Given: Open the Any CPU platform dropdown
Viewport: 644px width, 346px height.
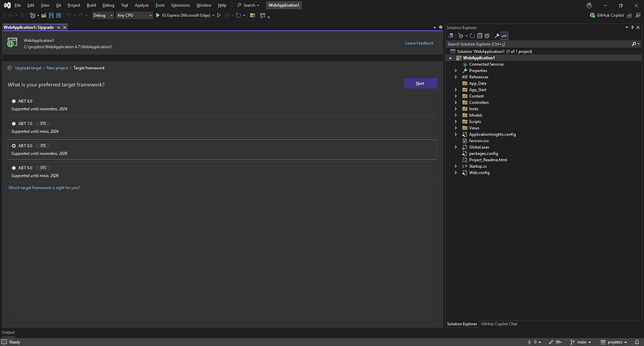Looking at the screenshot, I should click(133, 15).
